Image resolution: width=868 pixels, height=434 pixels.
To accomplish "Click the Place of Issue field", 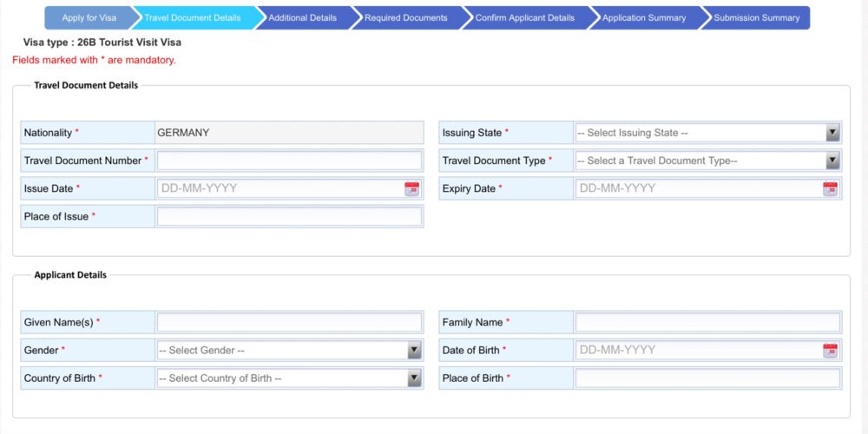I will pos(289,216).
